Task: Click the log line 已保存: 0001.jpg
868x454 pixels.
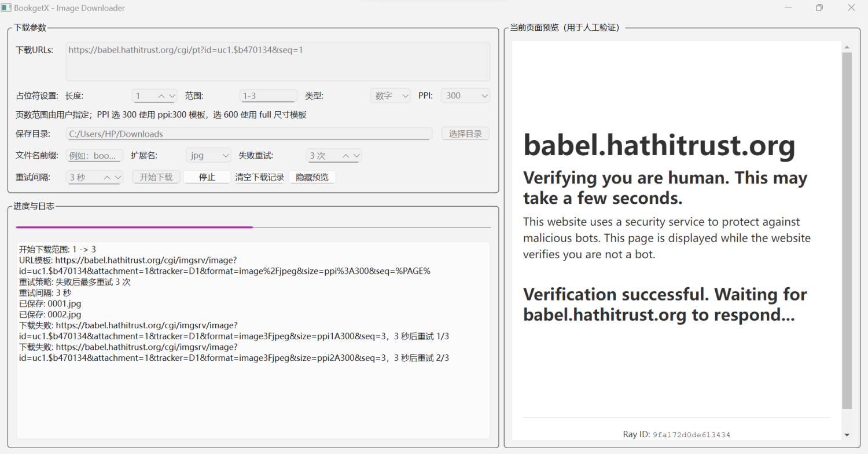Action: pos(50,303)
